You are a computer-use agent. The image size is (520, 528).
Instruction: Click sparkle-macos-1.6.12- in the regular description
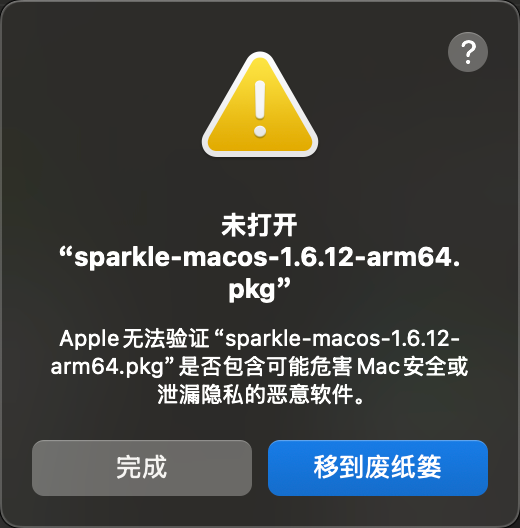(342, 338)
